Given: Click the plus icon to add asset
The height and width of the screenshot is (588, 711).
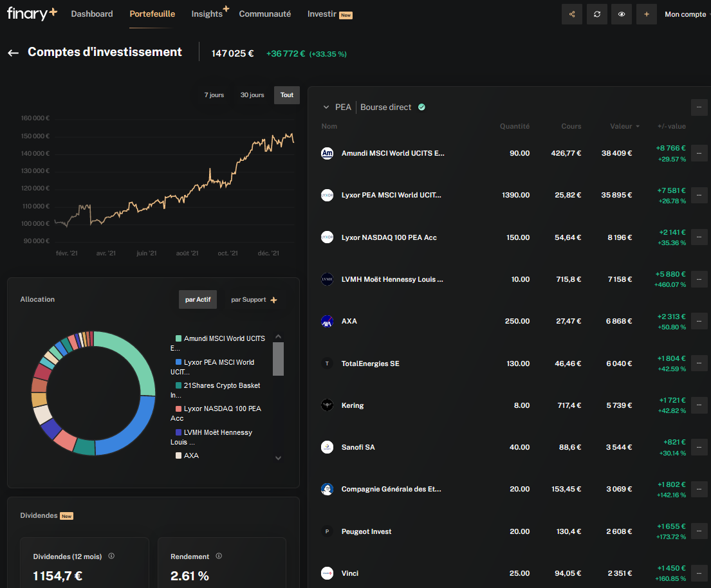Looking at the screenshot, I should (x=647, y=14).
